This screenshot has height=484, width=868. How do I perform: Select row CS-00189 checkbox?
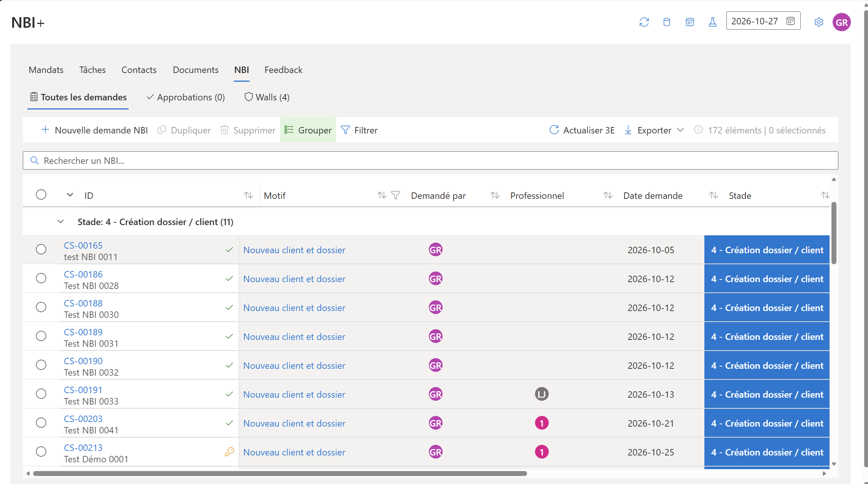[41, 336]
